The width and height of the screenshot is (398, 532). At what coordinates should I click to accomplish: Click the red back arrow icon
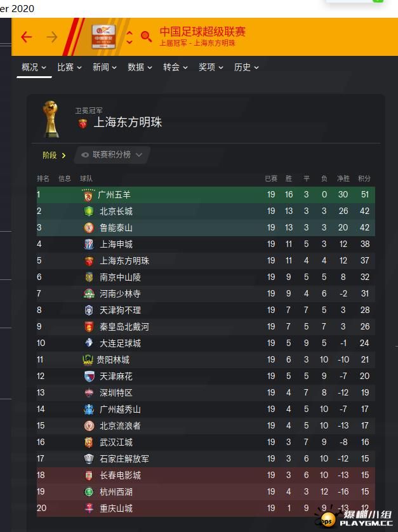click(27, 37)
